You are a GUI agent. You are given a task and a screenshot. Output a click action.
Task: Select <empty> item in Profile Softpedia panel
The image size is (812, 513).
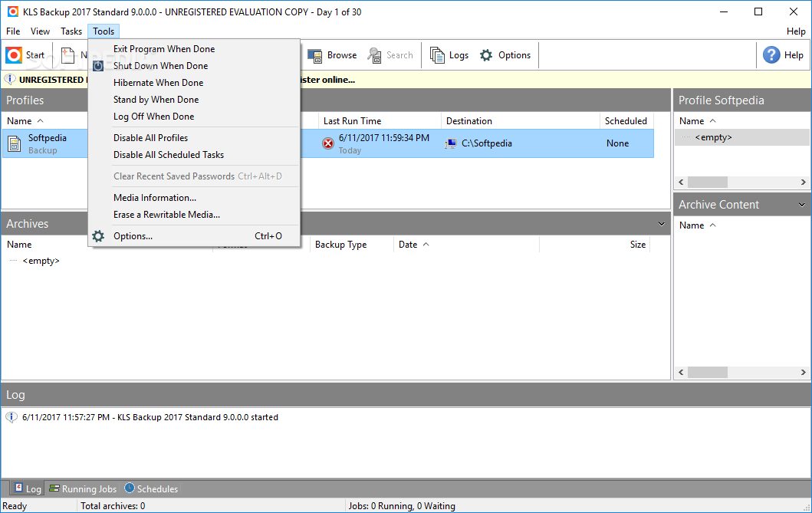[713, 137]
